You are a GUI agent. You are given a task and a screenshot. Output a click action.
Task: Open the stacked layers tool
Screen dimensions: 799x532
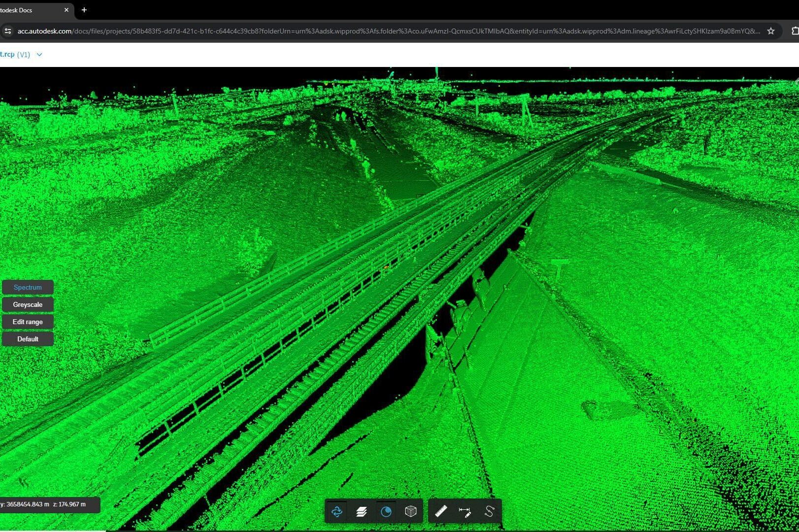coord(361,512)
